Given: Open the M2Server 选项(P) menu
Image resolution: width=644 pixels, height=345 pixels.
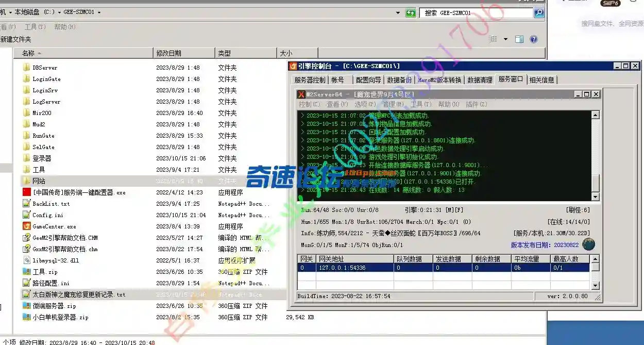Looking at the screenshot, I should [365, 104].
